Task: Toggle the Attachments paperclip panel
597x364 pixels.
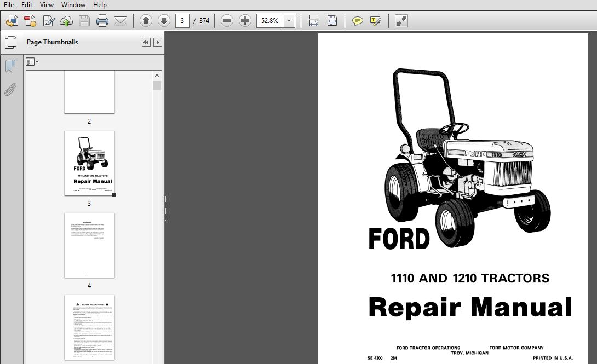Action: click(x=10, y=90)
